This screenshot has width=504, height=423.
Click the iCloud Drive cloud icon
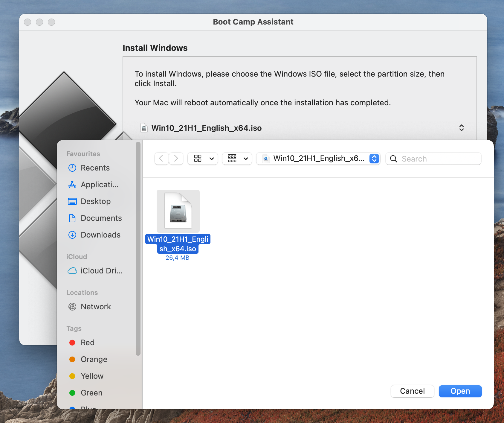pyautogui.click(x=72, y=271)
